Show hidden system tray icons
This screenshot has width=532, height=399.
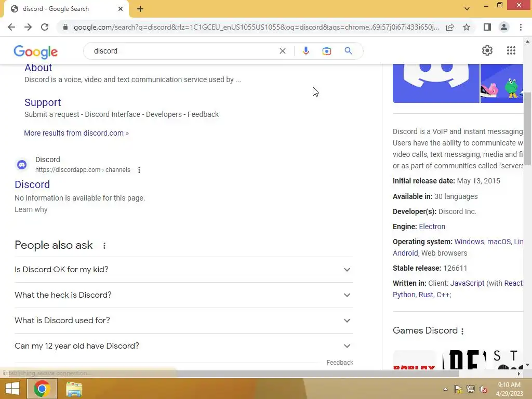pyautogui.click(x=445, y=389)
